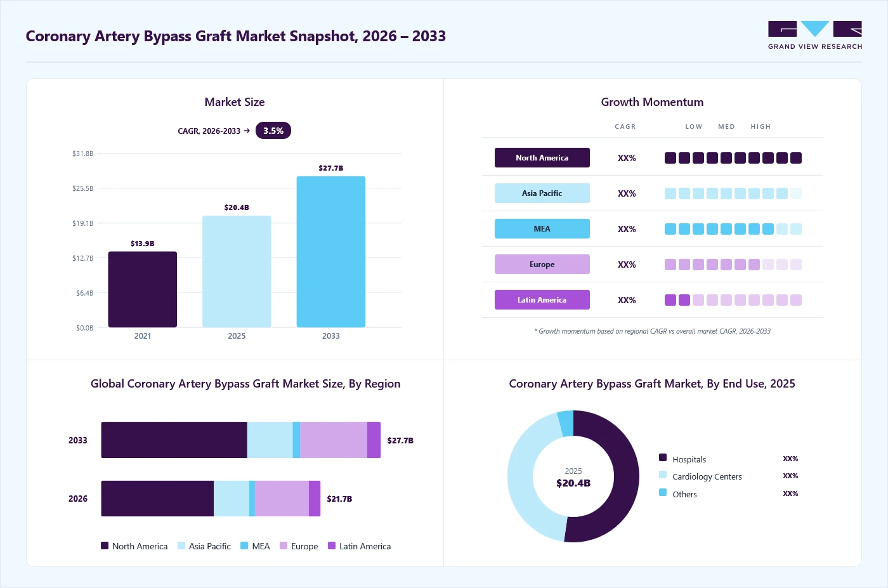Click the $31.8B y-axis label
The width and height of the screenshot is (888, 588).
click(x=83, y=154)
